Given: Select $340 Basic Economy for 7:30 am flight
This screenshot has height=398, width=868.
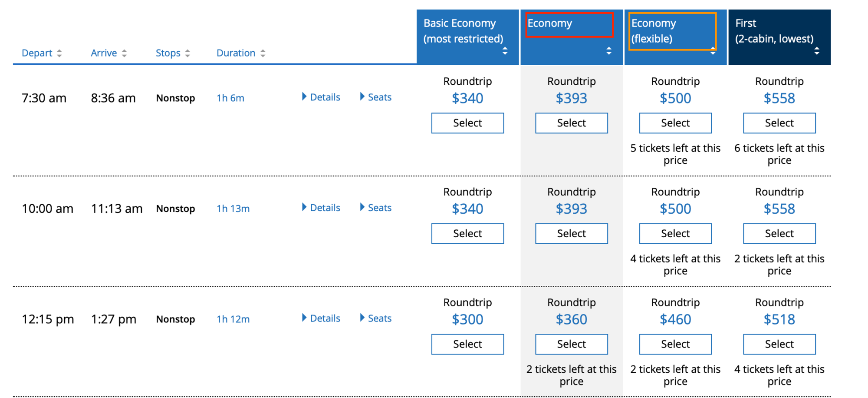Looking at the screenshot, I should tap(468, 123).
